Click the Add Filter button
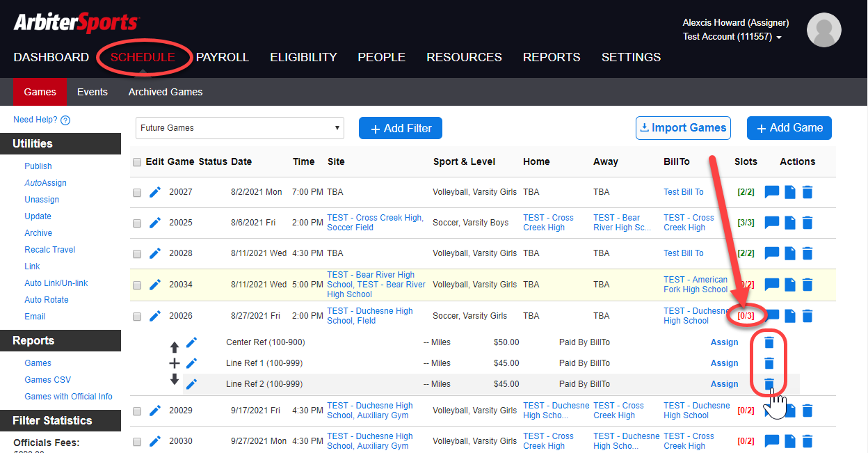Screen dimensions: 868x453 [401, 128]
